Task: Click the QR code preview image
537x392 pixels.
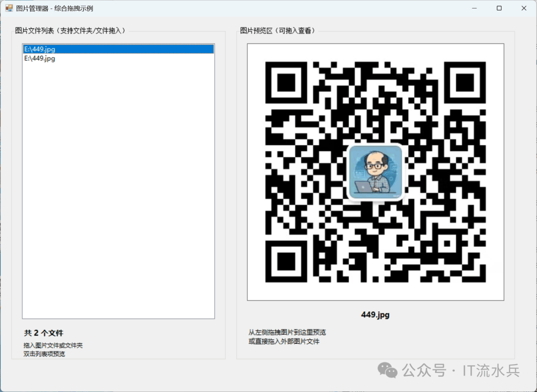Action: (x=375, y=172)
